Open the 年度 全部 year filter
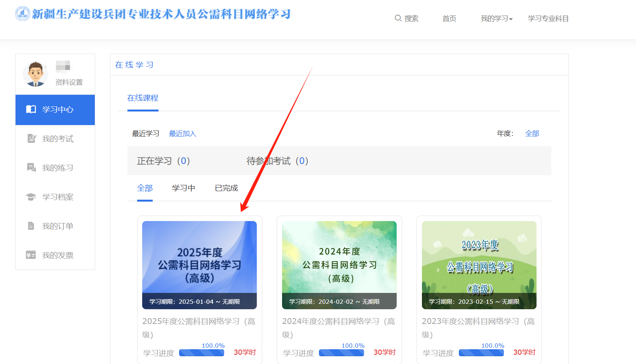Viewport: 636px width, 364px height. [532, 134]
